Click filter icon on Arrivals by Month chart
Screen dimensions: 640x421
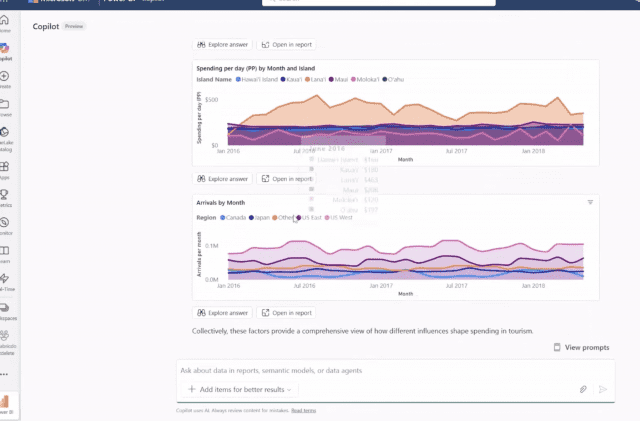(590, 202)
